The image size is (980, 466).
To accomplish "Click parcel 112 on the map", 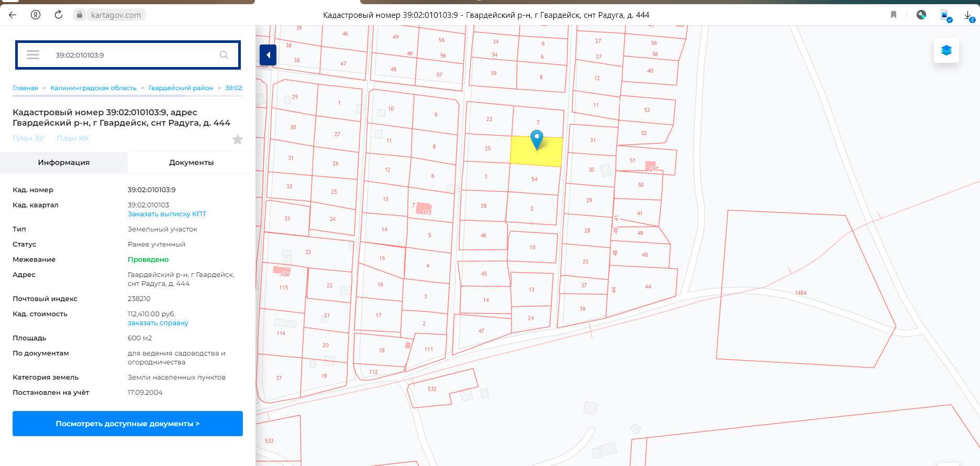I will pyautogui.click(x=373, y=372).
